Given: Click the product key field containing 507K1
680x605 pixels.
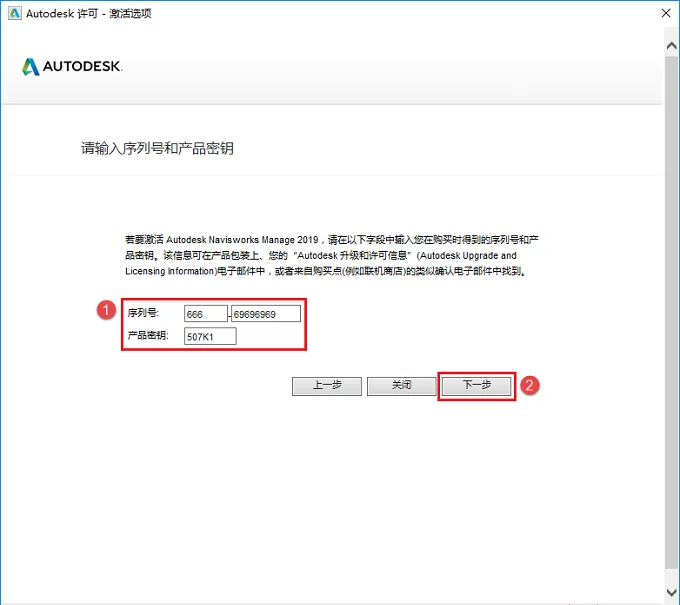Looking at the screenshot, I should pos(210,337).
